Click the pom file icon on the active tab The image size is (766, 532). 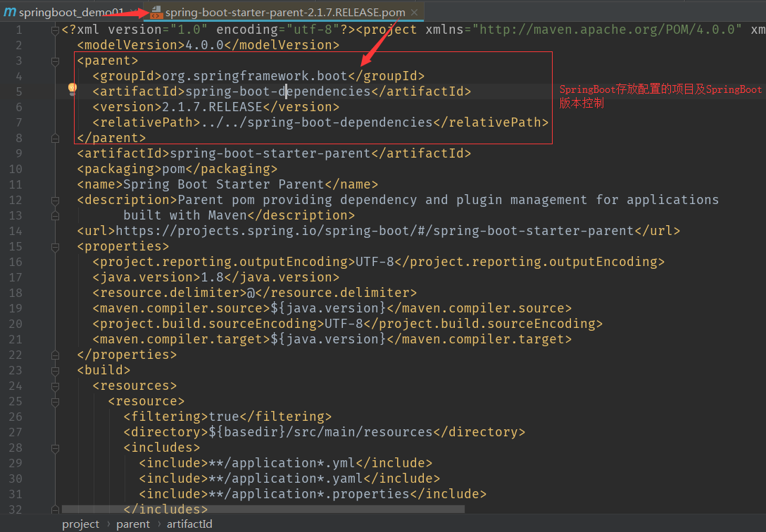pyautogui.click(x=156, y=12)
